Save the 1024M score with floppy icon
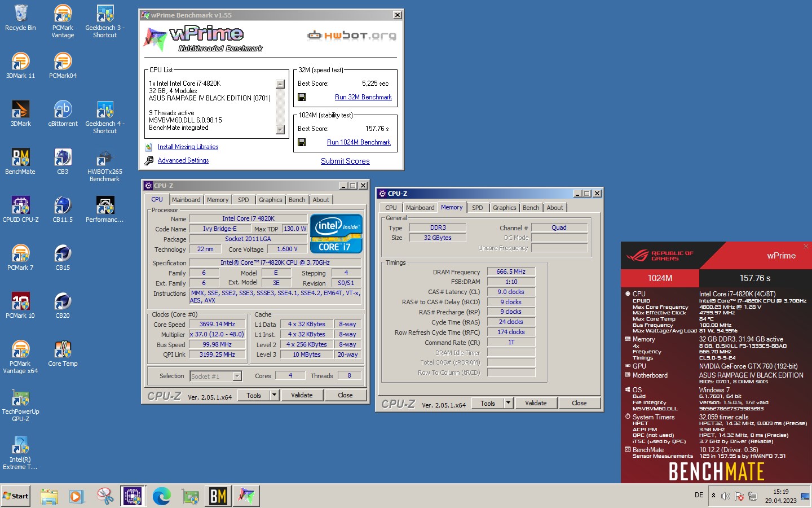 [x=302, y=142]
